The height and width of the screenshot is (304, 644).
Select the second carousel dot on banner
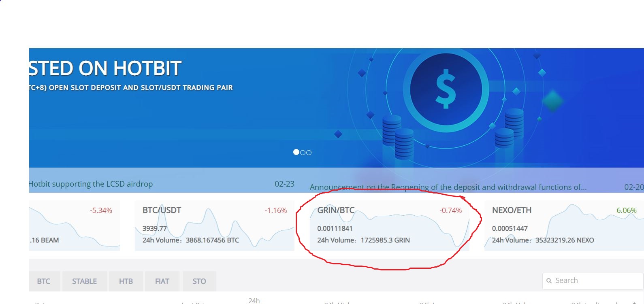[303, 153]
